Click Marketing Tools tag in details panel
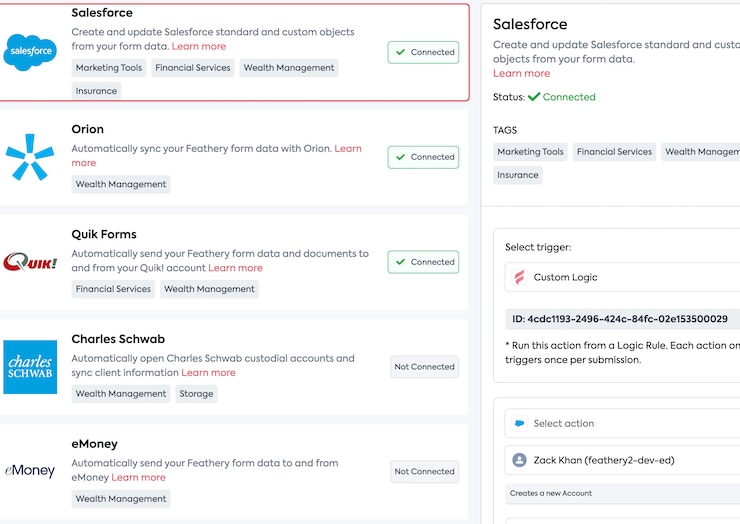This screenshot has height=524, width=740. point(530,152)
